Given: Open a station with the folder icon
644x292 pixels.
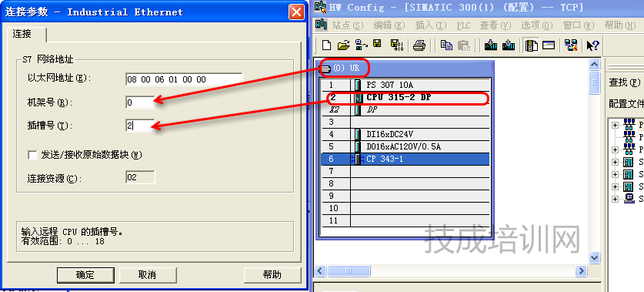Looking at the screenshot, I should [x=343, y=45].
